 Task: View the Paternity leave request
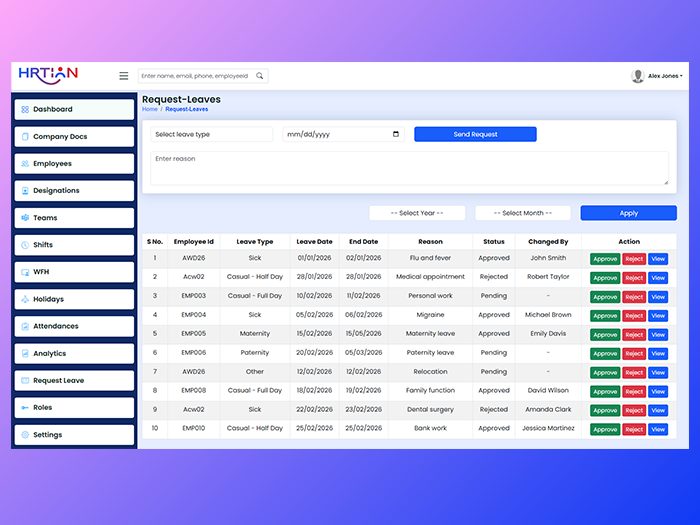[x=658, y=354]
